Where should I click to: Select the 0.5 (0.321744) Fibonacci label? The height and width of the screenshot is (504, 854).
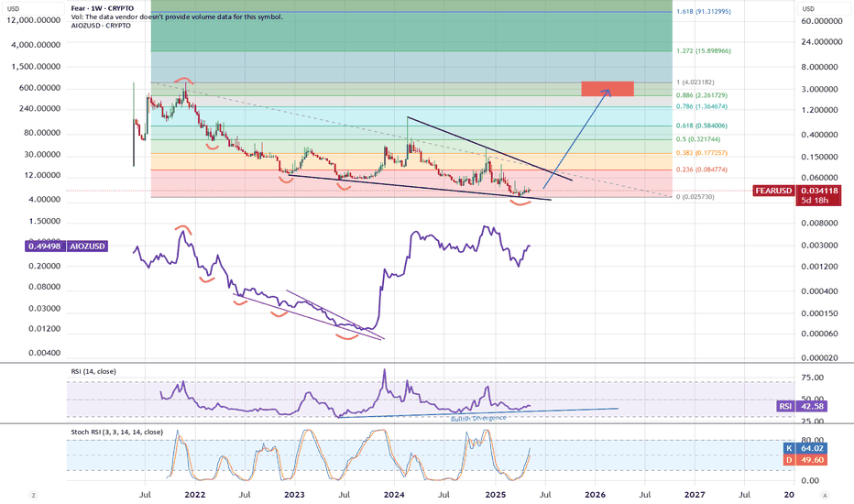[x=698, y=139]
